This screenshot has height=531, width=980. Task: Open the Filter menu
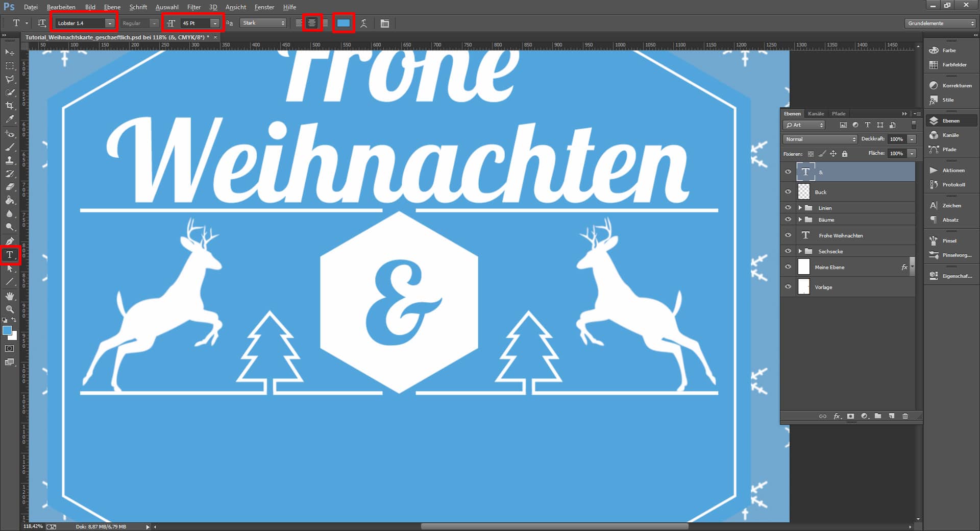tap(194, 7)
